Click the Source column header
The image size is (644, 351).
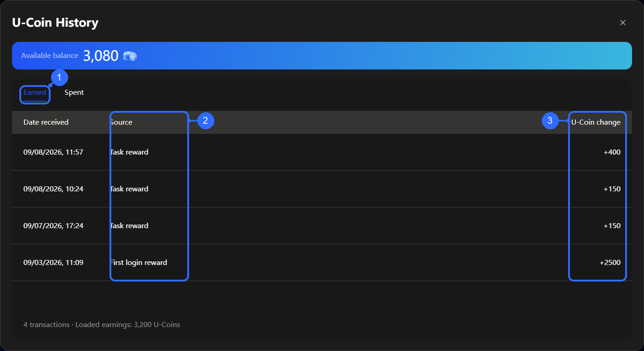click(121, 122)
